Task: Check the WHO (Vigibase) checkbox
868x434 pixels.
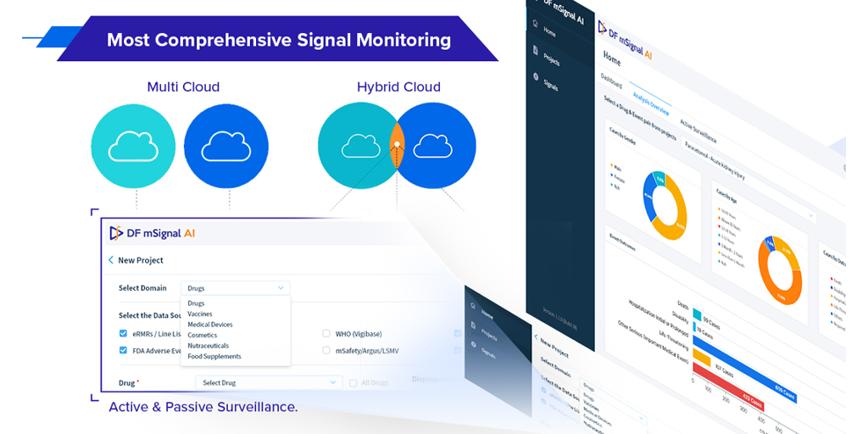Action: [x=326, y=334]
